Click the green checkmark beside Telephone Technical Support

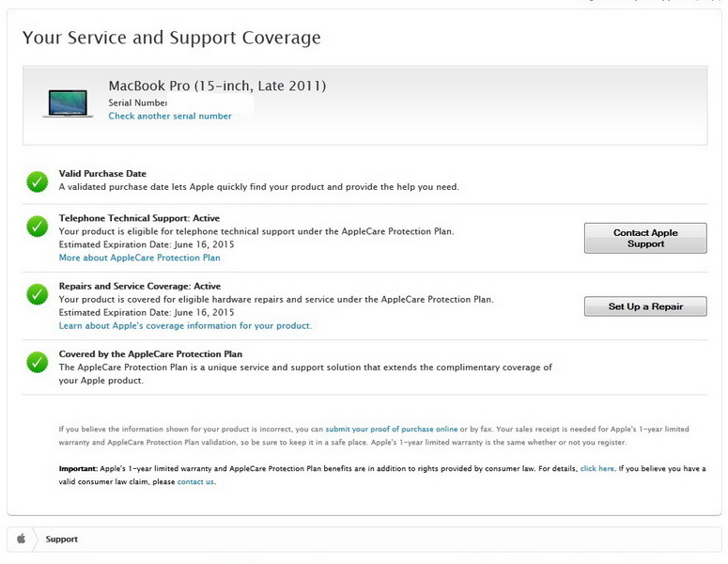tap(38, 227)
